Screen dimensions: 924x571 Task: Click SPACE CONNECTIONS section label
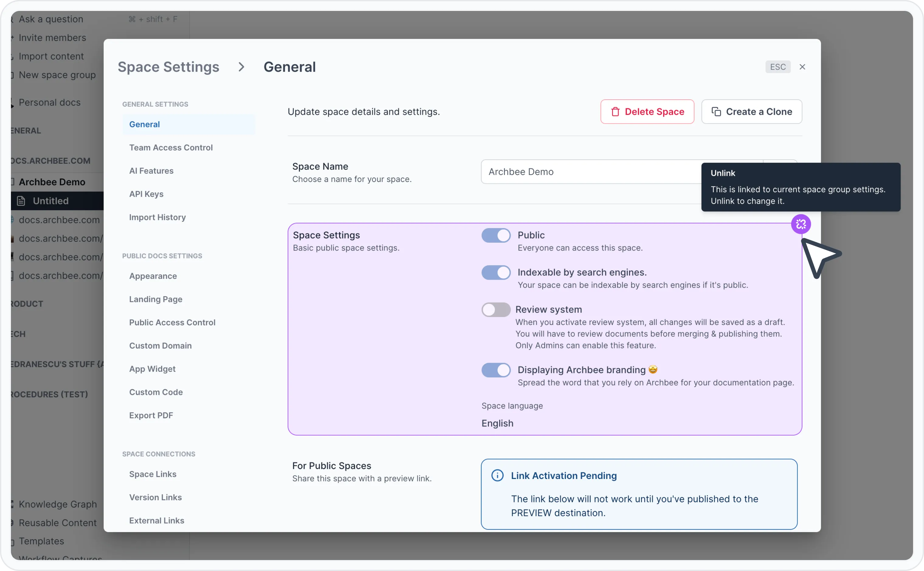[158, 454]
